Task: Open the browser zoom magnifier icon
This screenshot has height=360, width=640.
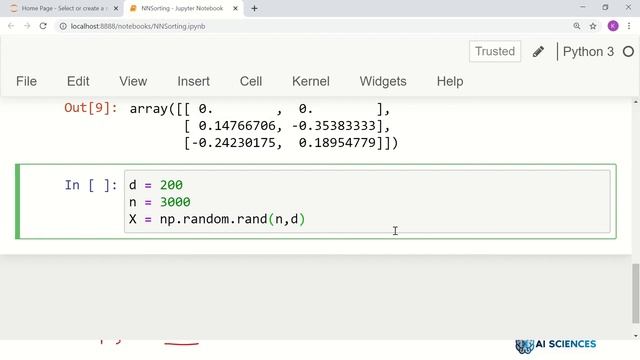Action: tap(577, 26)
